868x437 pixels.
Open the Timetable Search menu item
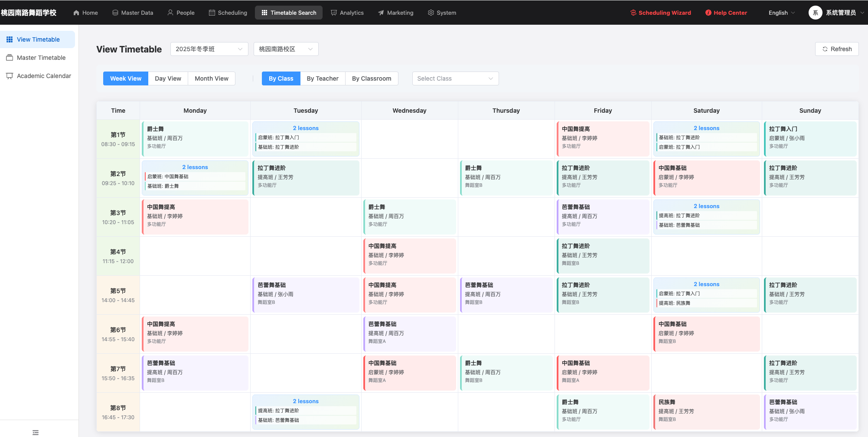(288, 13)
